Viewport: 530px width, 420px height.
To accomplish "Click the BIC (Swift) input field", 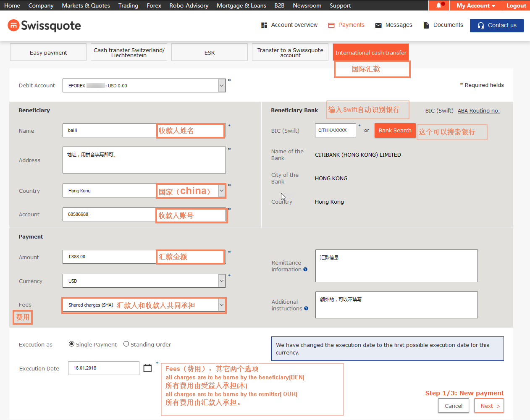I will (x=336, y=130).
